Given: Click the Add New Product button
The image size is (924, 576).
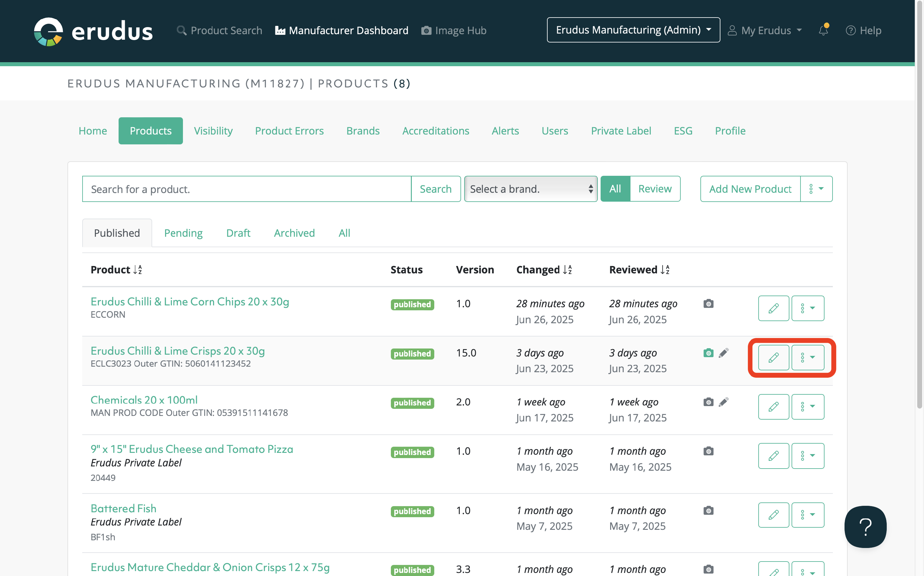Looking at the screenshot, I should tap(750, 189).
